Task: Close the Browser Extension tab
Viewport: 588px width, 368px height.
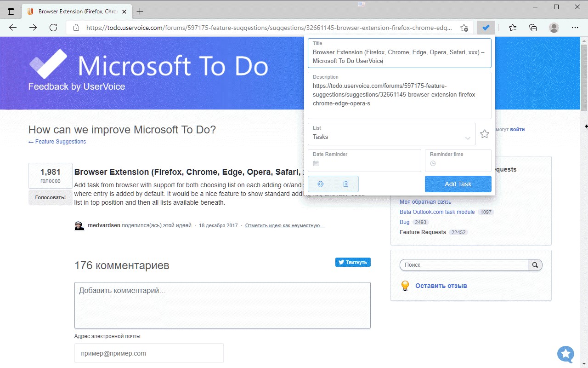Action: [124, 11]
